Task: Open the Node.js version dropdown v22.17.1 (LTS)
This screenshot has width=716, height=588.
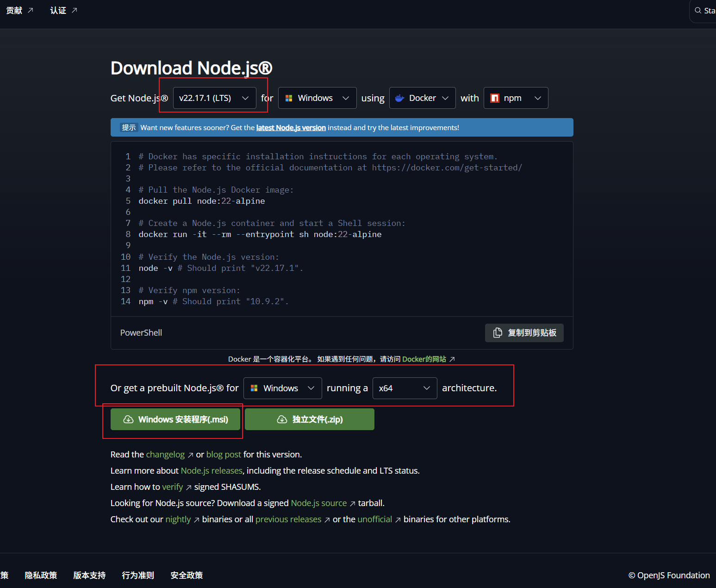Action: tap(214, 98)
